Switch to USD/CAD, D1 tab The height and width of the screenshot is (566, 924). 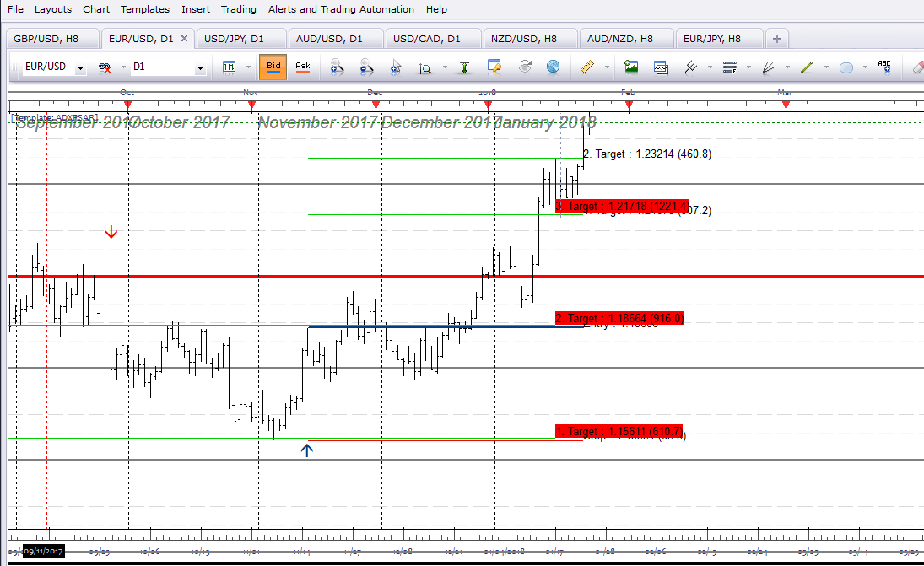pos(433,39)
